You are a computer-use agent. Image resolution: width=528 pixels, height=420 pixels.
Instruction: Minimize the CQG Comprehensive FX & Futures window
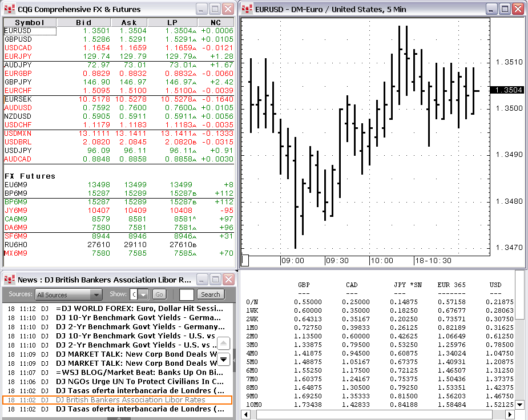[202, 9]
